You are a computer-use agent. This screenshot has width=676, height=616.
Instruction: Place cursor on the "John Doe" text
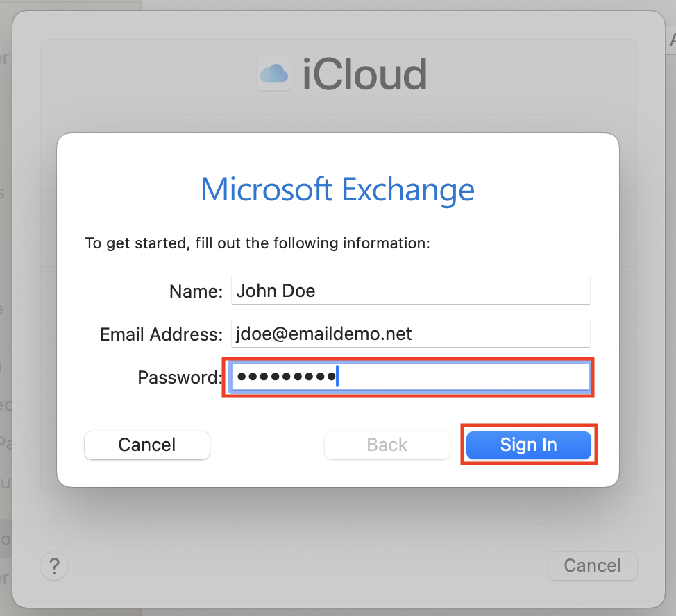point(276,291)
